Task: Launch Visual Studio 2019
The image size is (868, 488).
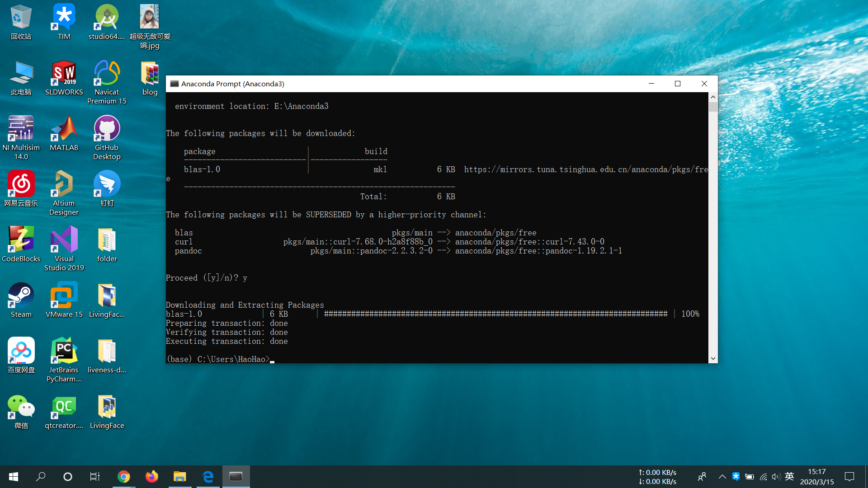Action: [x=64, y=239]
